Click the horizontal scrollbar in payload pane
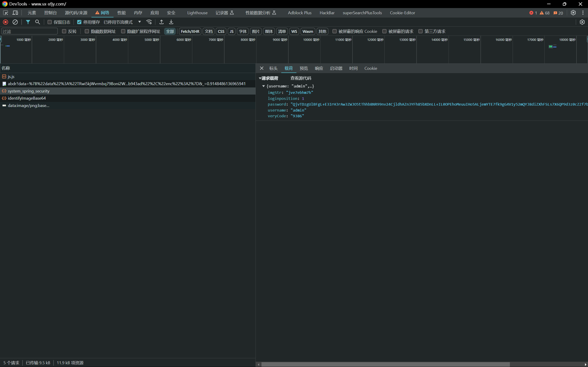Screen dimensions: 588x367 click(x=385, y=364)
